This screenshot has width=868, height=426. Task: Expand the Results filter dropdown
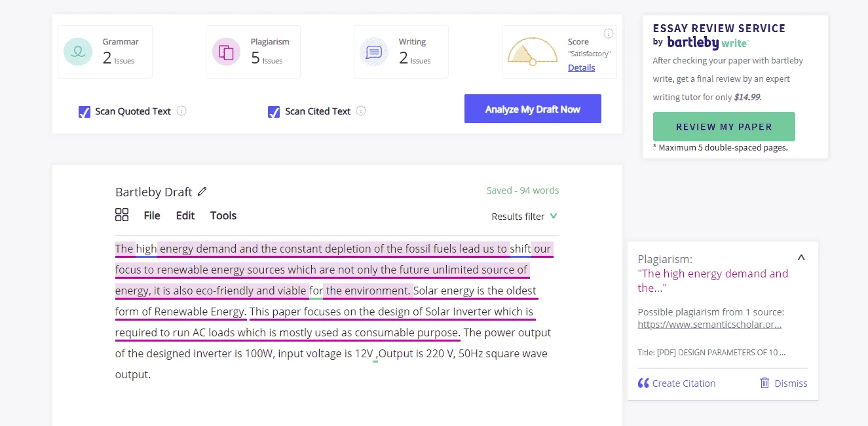click(x=525, y=216)
